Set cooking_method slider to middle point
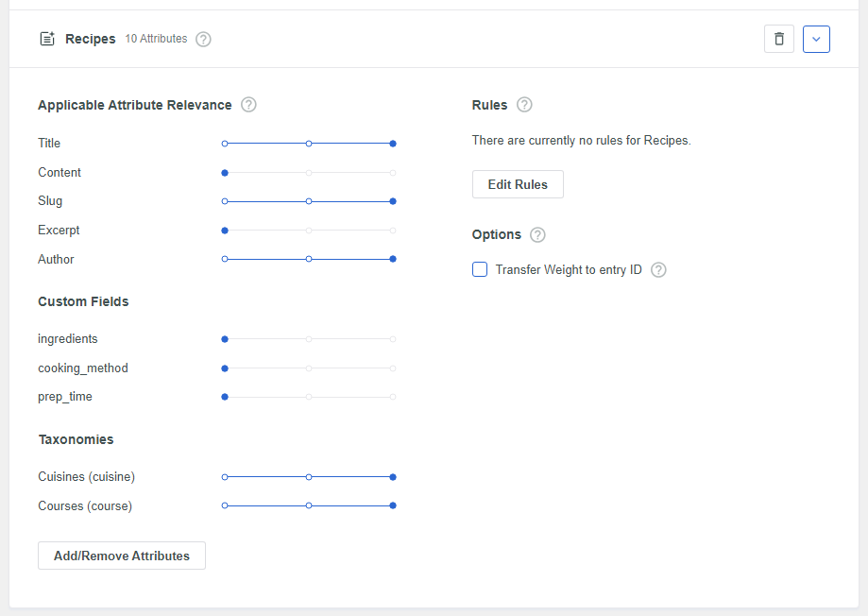868x616 pixels. tap(309, 368)
